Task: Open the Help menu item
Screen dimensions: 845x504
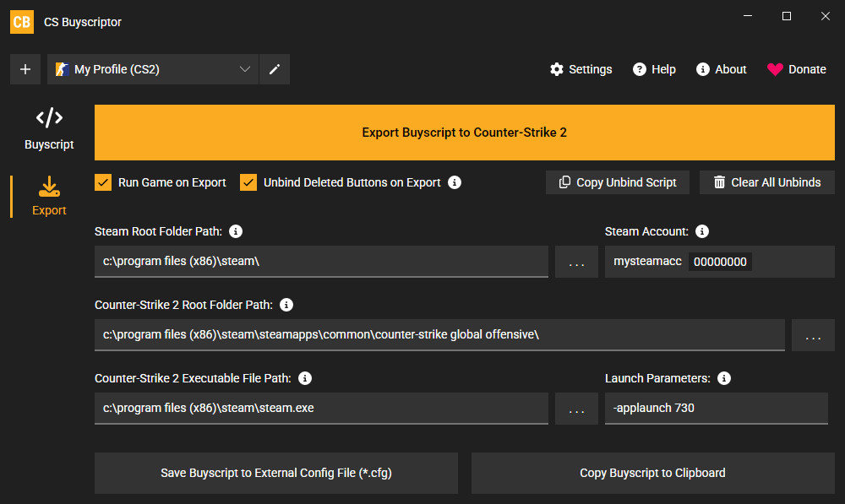Action: [x=654, y=69]
